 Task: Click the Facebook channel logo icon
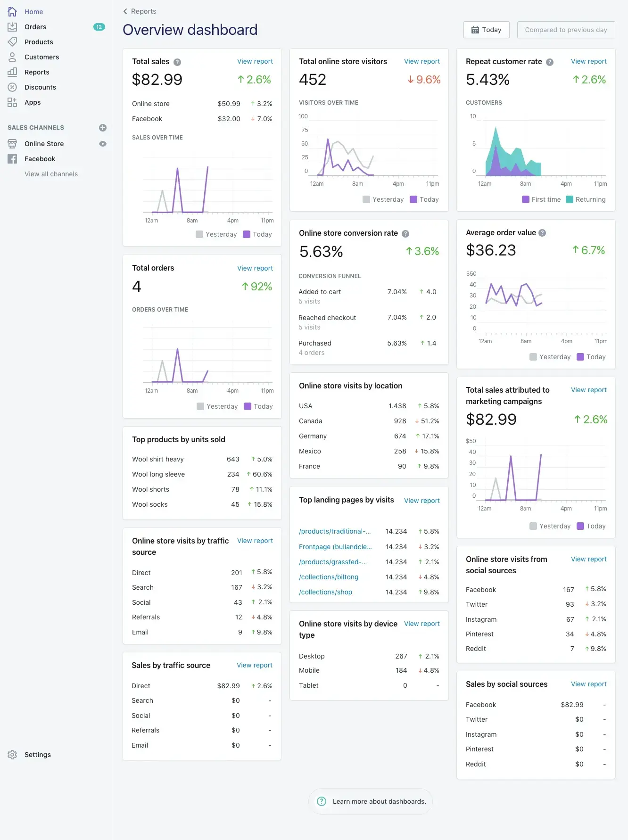[12, 159]
